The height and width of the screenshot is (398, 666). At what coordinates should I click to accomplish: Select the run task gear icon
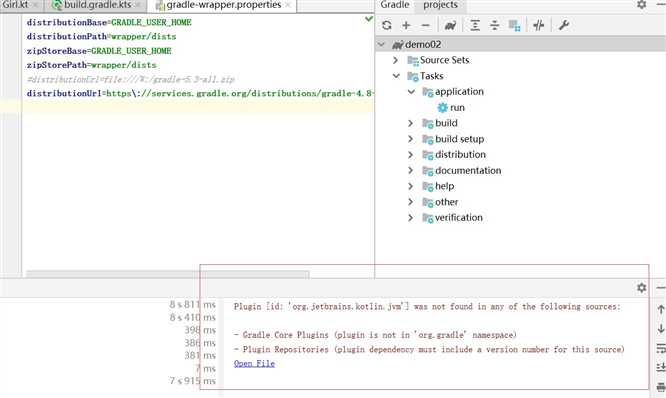point(443,107)
